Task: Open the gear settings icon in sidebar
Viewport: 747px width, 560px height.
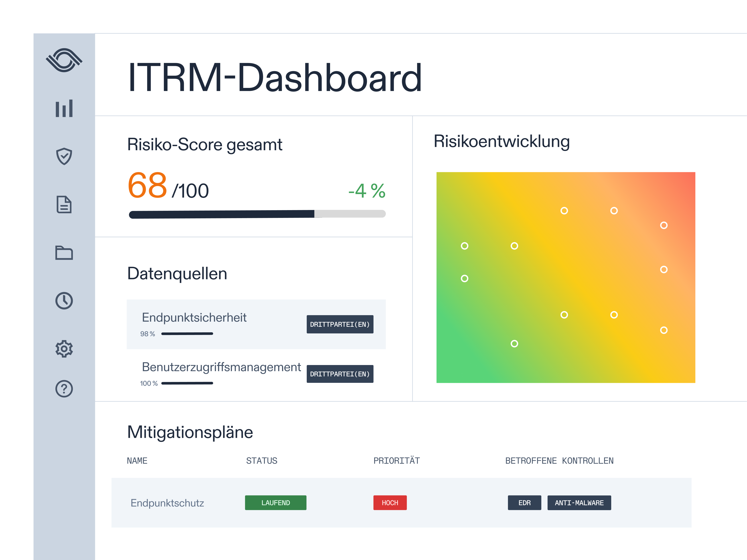Action: pos(64,349)
